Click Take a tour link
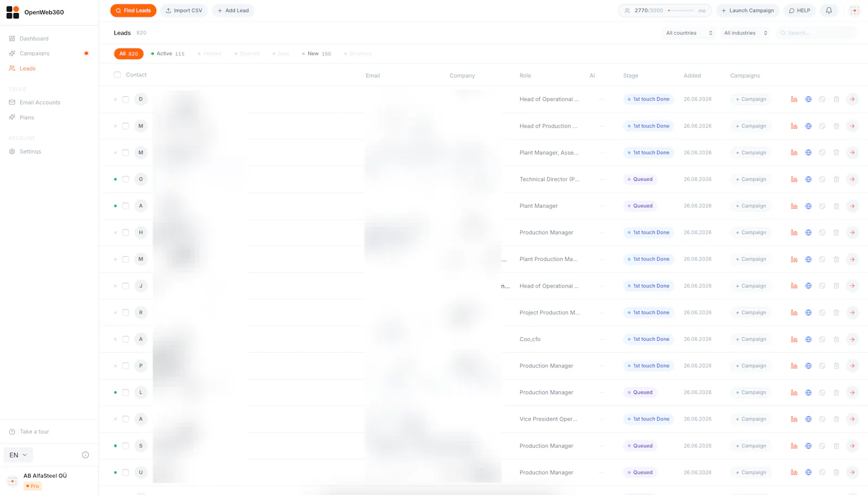Screen dimensions: 868x495 click(34, 431)
